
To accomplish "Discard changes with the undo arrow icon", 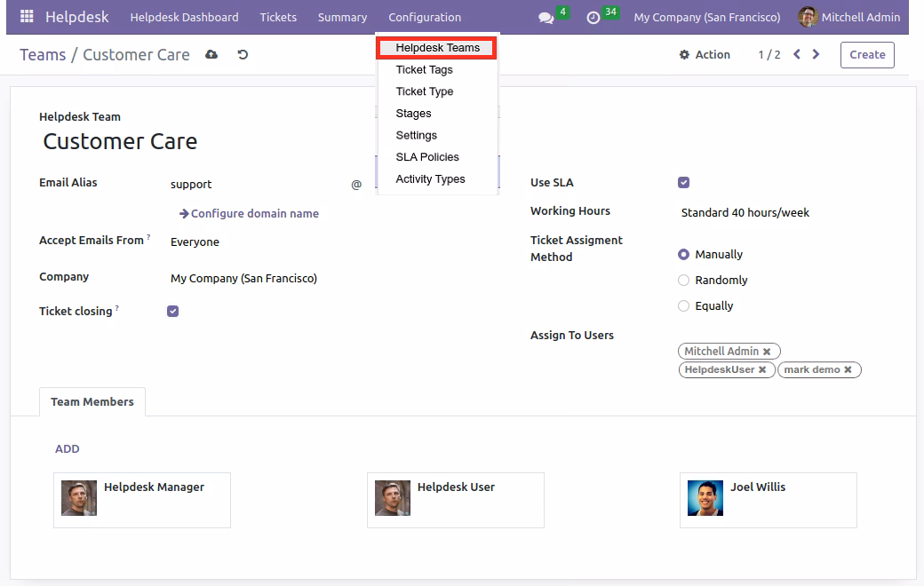I will coord(243,55).
